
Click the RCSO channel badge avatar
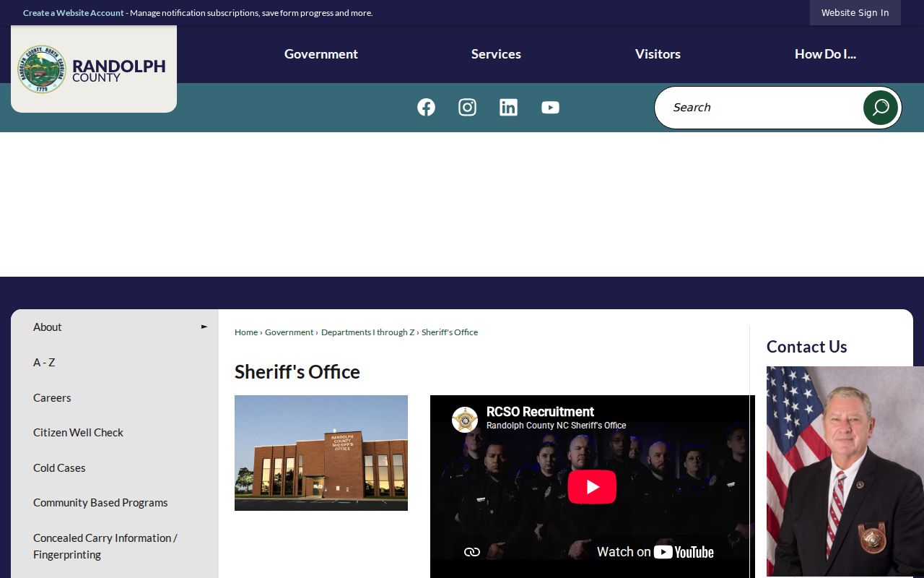(465, 419)
